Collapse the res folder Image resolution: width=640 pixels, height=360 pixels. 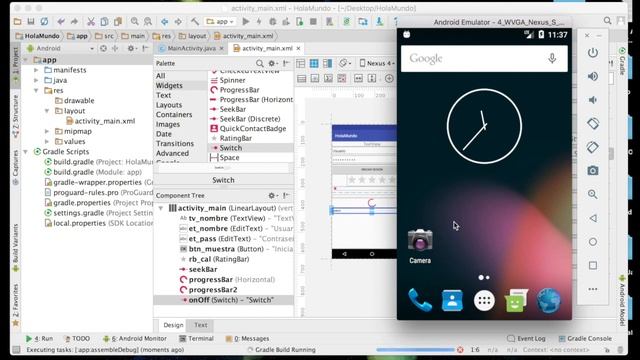click(36, 91)
